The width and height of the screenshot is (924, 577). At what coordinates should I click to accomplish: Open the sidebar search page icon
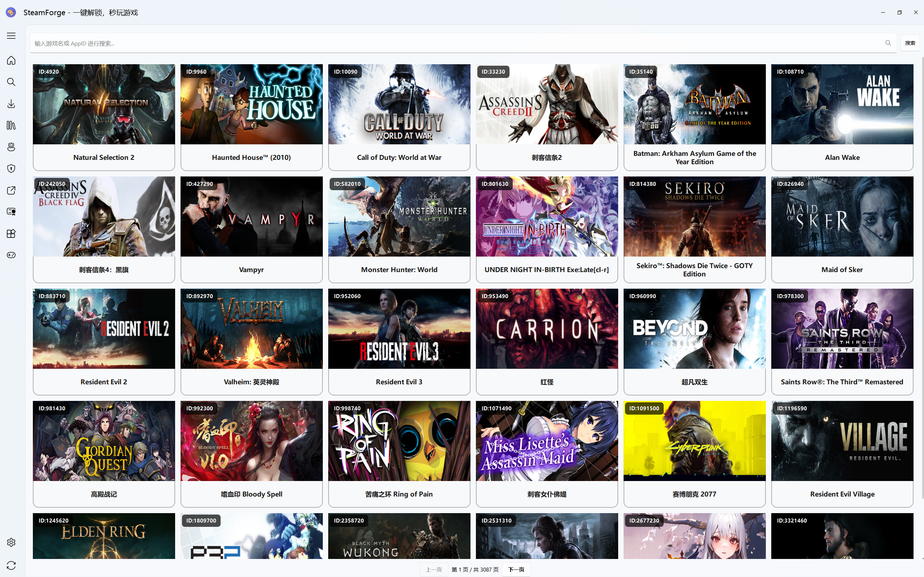(x=11, y=82)
